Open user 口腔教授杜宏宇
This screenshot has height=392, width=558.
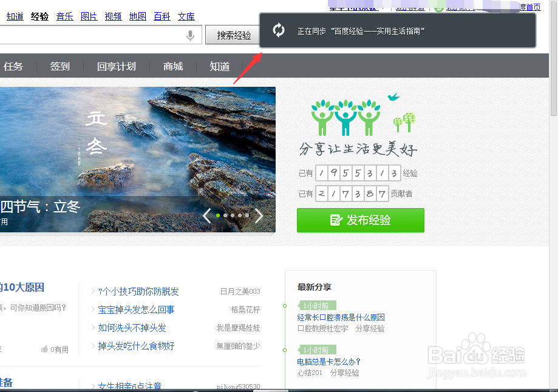[323, 328]
